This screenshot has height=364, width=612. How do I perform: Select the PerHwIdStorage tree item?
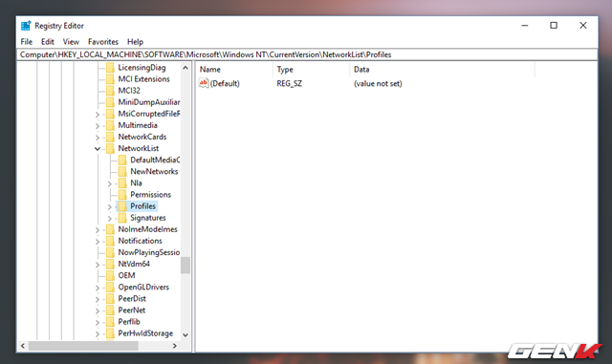coord(145,333)
